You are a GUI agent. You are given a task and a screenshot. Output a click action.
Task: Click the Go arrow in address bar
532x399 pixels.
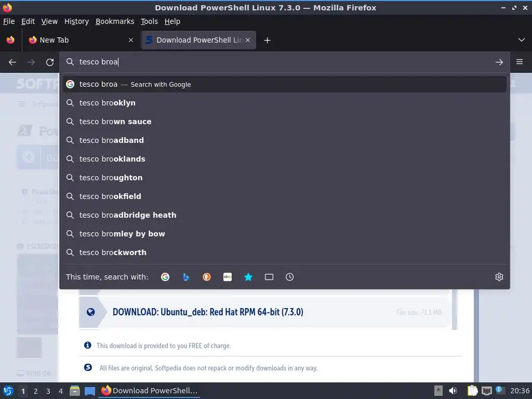tap(499, 62)
